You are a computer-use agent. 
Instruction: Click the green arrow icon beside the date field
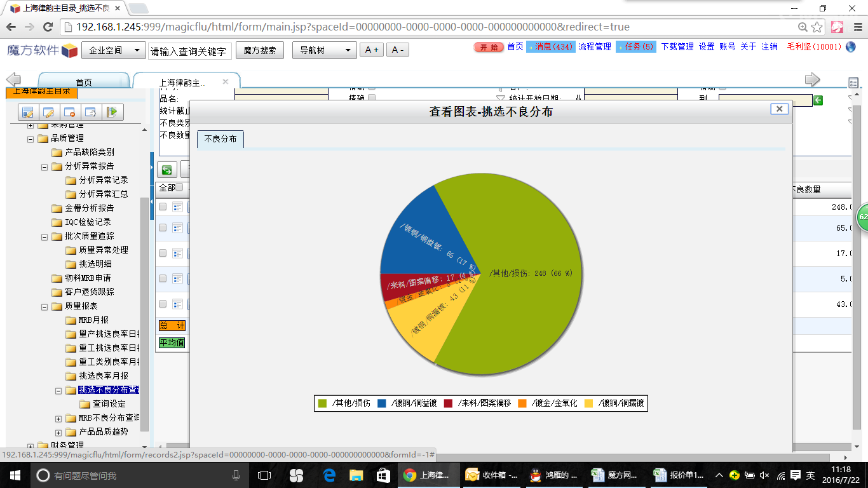[x=818, y=100]
